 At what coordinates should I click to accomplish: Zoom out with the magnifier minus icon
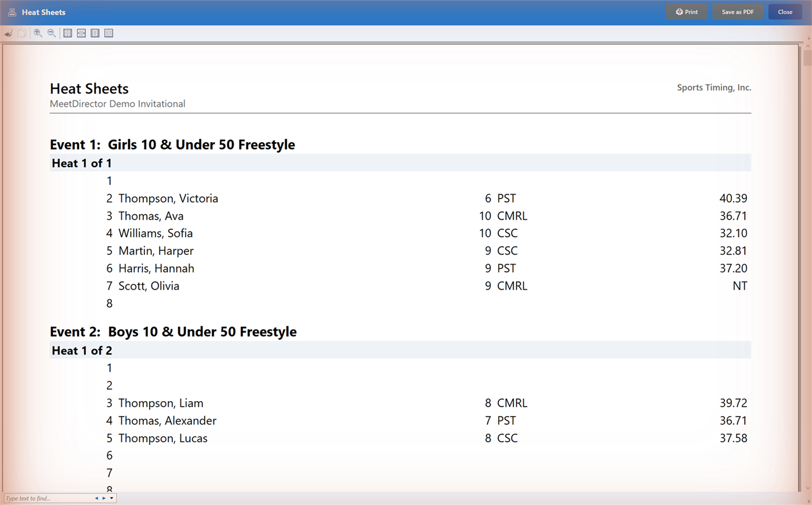[52, 33]
